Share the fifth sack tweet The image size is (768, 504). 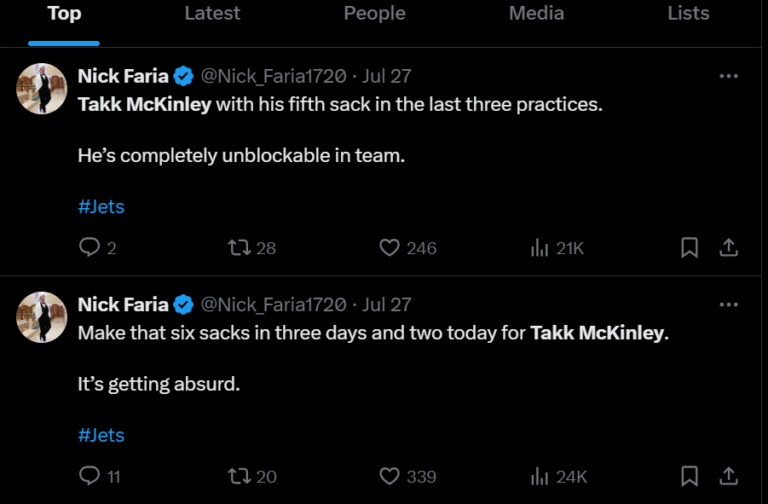pyautogui.click(x=729, y=248)
